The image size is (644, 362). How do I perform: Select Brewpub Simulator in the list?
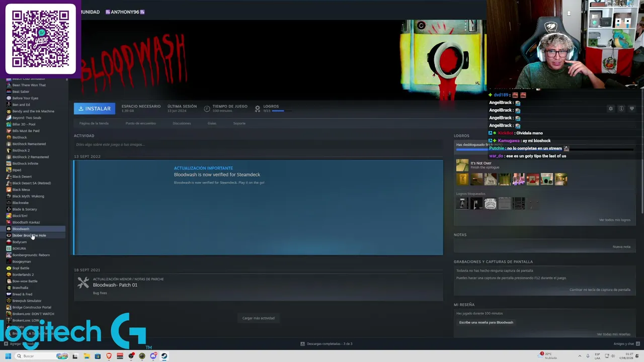click(27, 301)
